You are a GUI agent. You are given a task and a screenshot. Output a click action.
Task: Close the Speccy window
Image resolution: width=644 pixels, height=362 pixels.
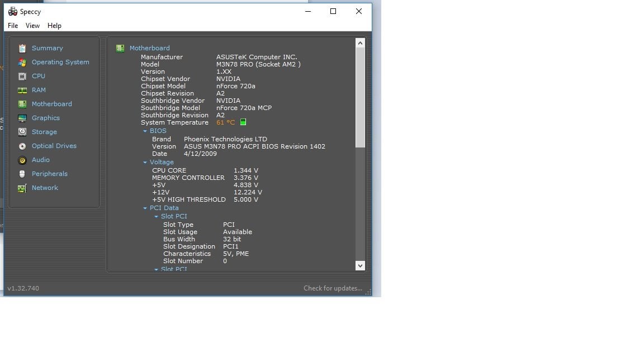358,12
